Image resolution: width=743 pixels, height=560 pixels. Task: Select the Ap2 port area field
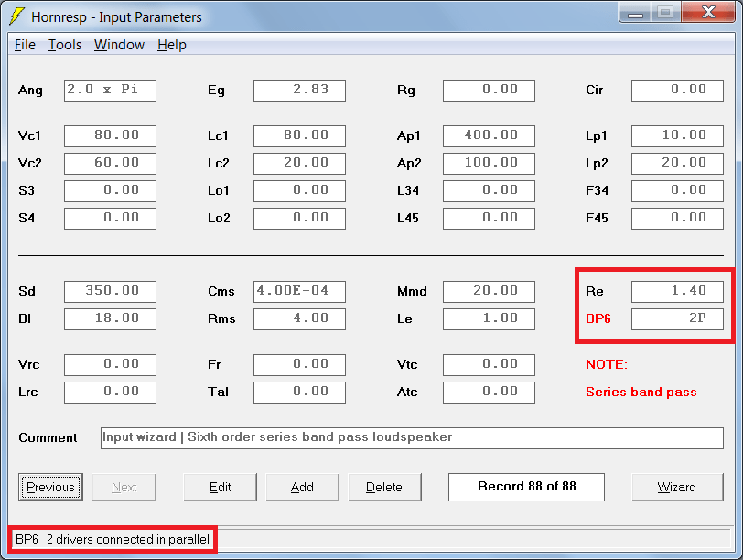(489, 164)
